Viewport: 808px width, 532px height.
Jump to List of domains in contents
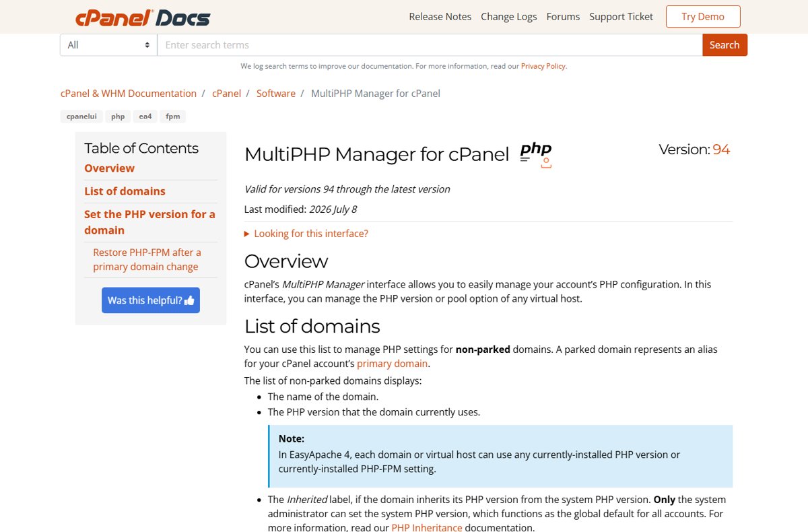point(125,191)
